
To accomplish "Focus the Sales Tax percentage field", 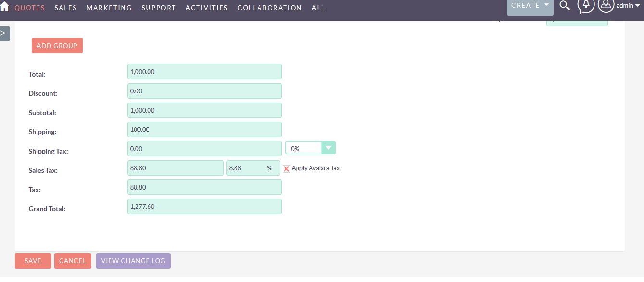I will (246, 168).
